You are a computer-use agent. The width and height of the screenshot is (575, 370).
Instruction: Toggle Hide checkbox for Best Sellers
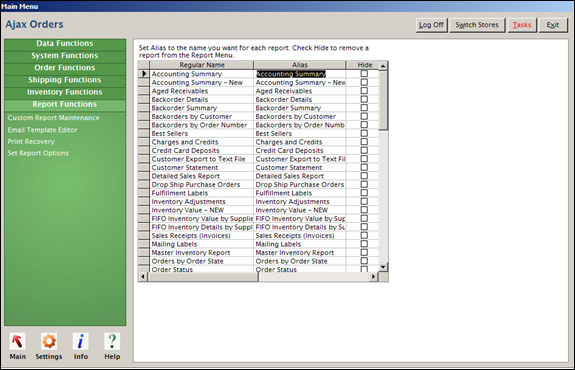point(364,133)
